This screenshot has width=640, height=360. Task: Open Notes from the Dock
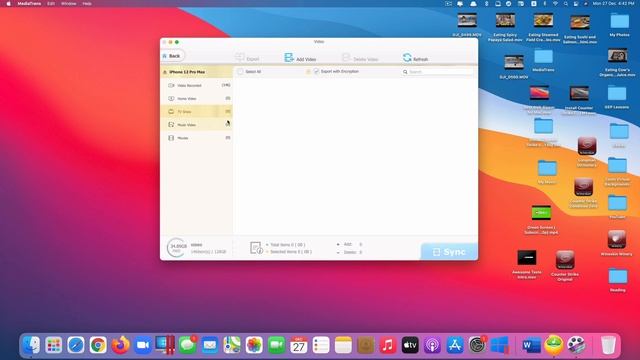343,345
